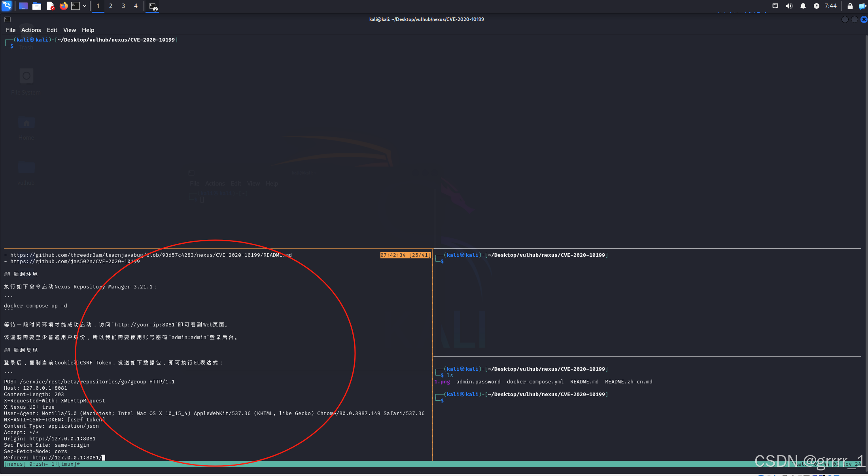Open terminal emulator launcher in panel
868x476 pixels.
click(76, 6)
